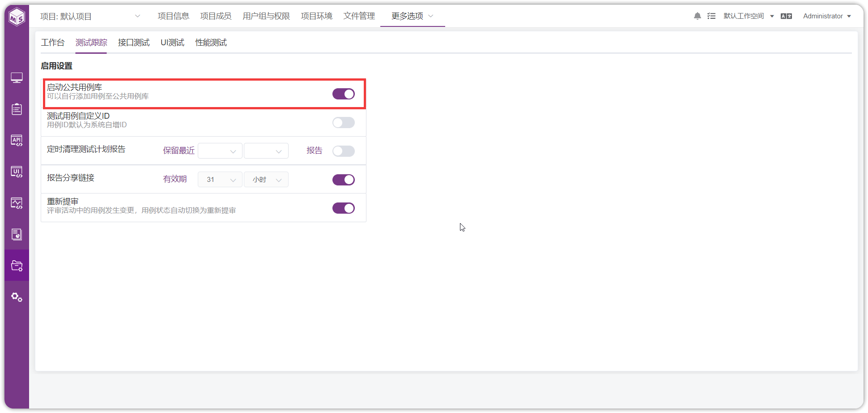Open the workstation monitor icon in sidebar

[17, 78]
